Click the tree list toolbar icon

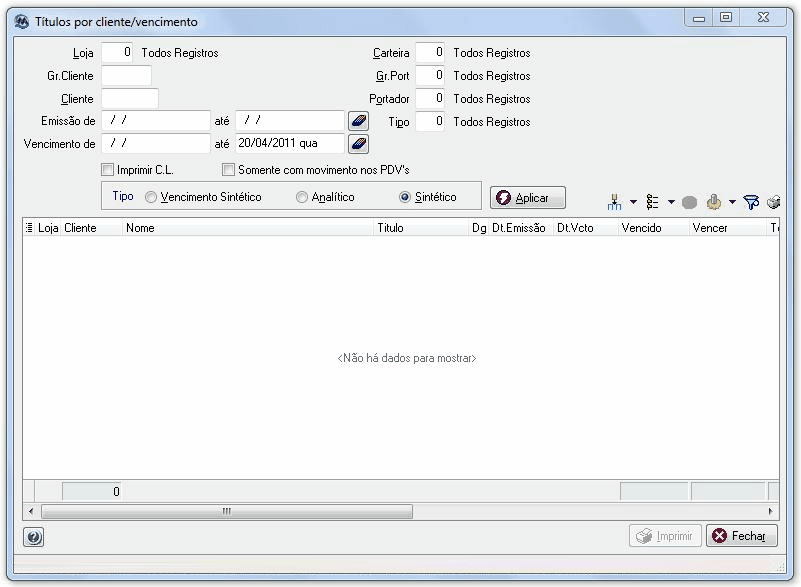[652, 202]
